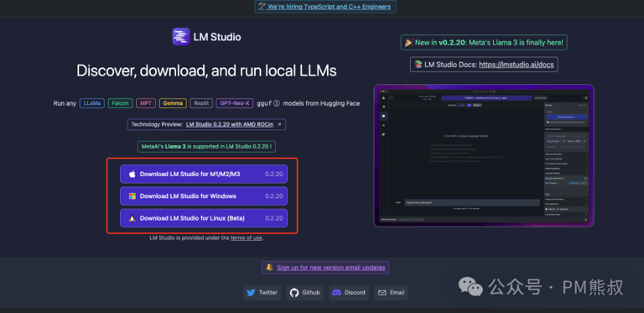The image size is (644, 313).
Task: Click the bell icon next to Sign up
Action: (x=269, y=268)
